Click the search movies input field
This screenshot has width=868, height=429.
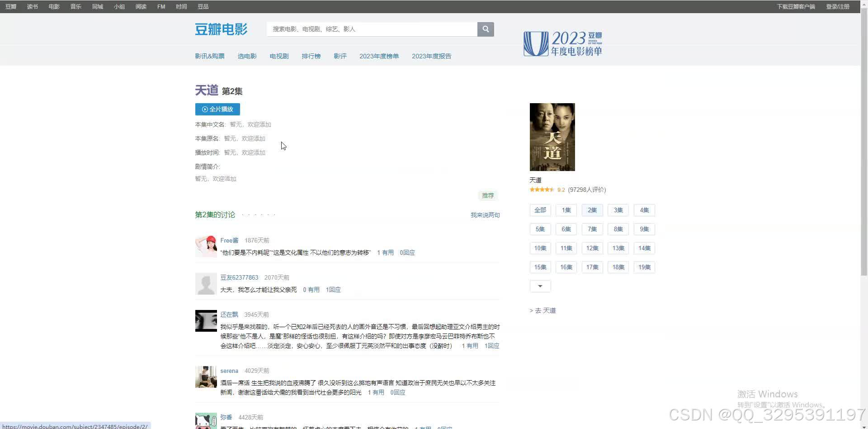372,29
